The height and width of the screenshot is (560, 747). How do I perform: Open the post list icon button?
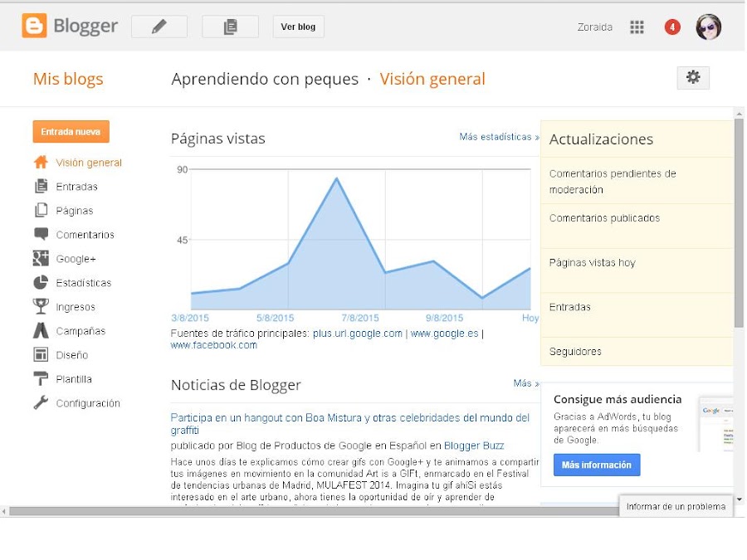click(230, 27)
